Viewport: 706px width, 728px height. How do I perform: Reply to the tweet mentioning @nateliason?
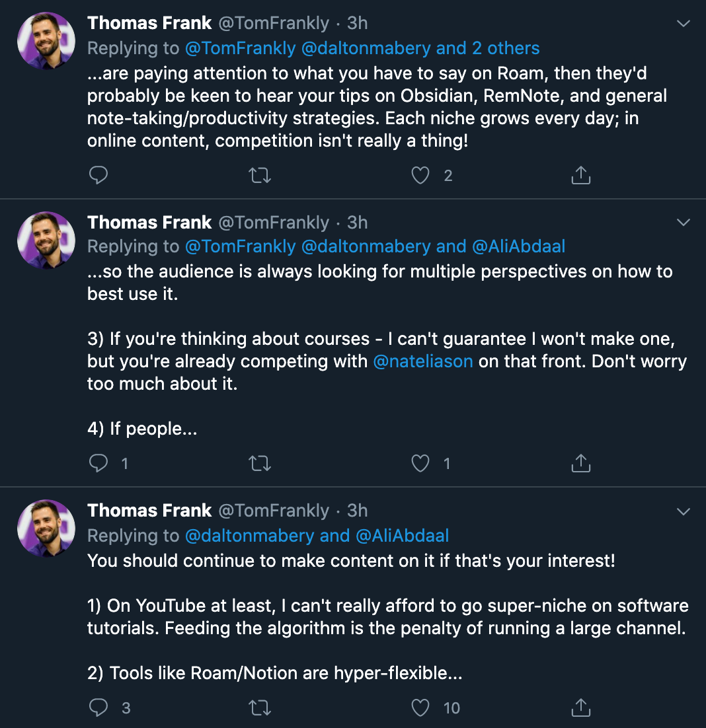98,464
